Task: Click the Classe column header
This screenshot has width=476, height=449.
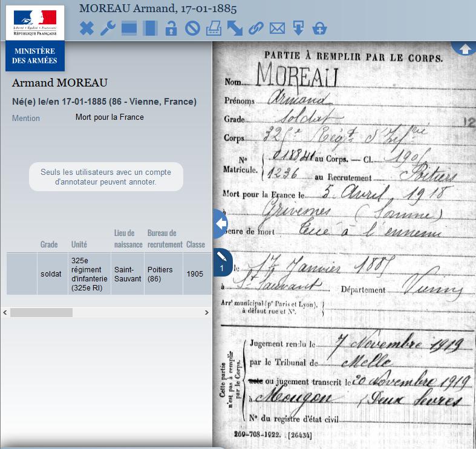Action: click(195, 244)
